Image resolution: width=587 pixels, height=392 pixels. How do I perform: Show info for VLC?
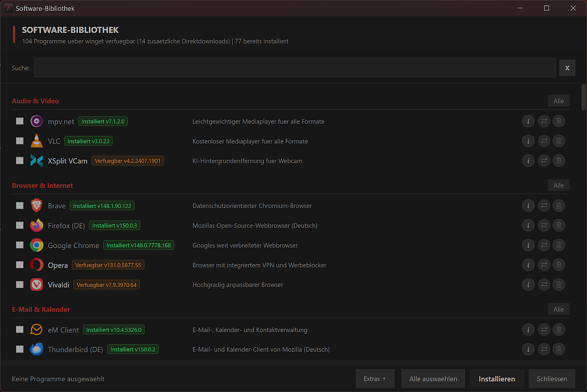528,141
